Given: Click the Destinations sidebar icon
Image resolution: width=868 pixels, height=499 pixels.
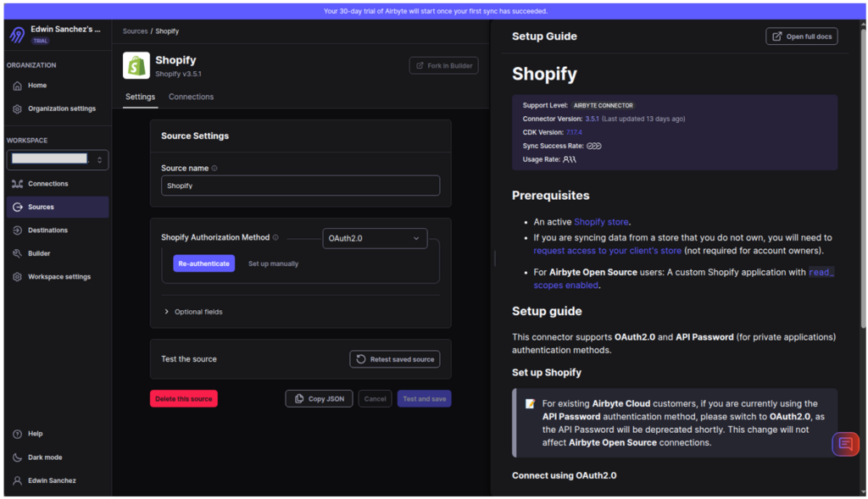Looking at the screenshot, I should tap(17, 230).
